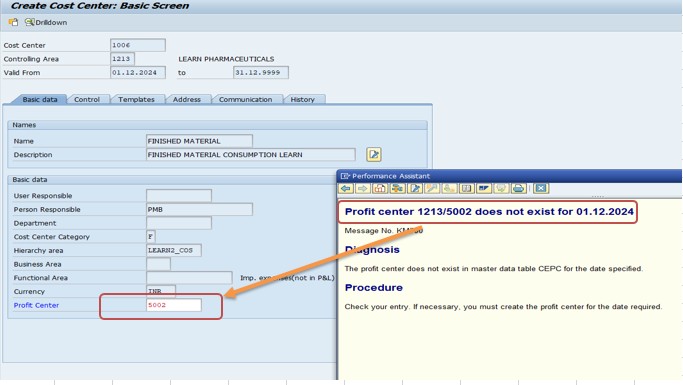Open application help home icon in Performance Assistant
This screenshot has width=683, height=385.
(380, 188)
